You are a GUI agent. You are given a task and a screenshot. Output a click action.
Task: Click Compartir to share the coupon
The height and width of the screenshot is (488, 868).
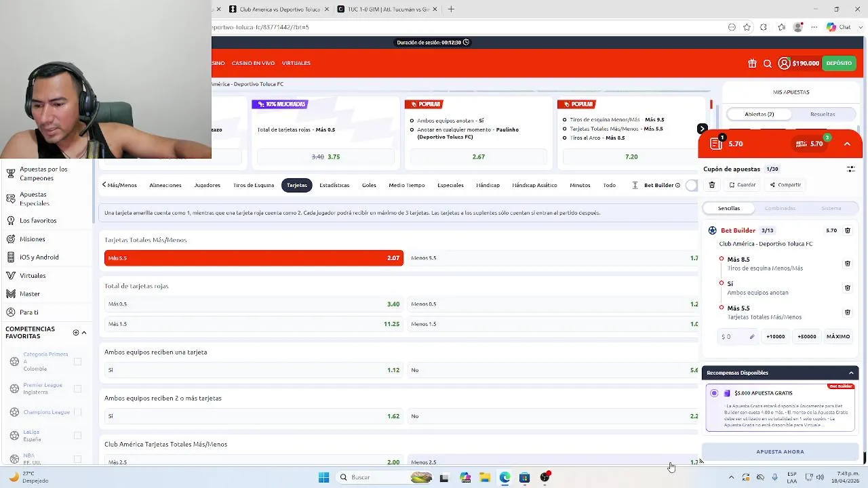[785, 185]
